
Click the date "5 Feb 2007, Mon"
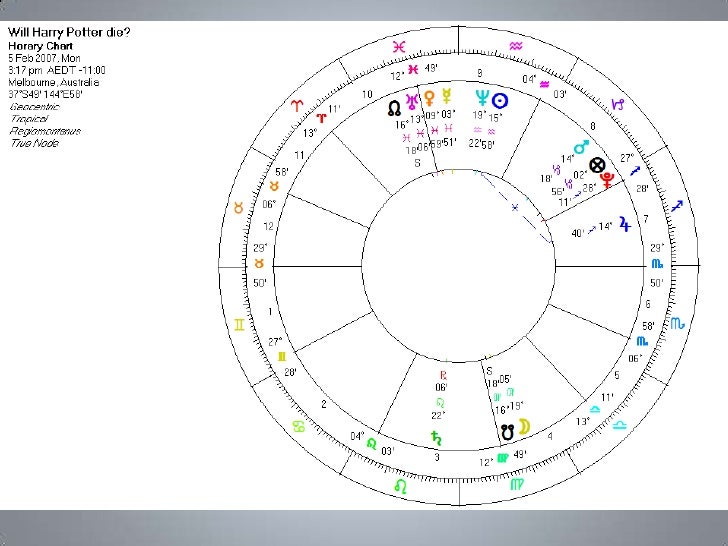[x=45, y=58]
